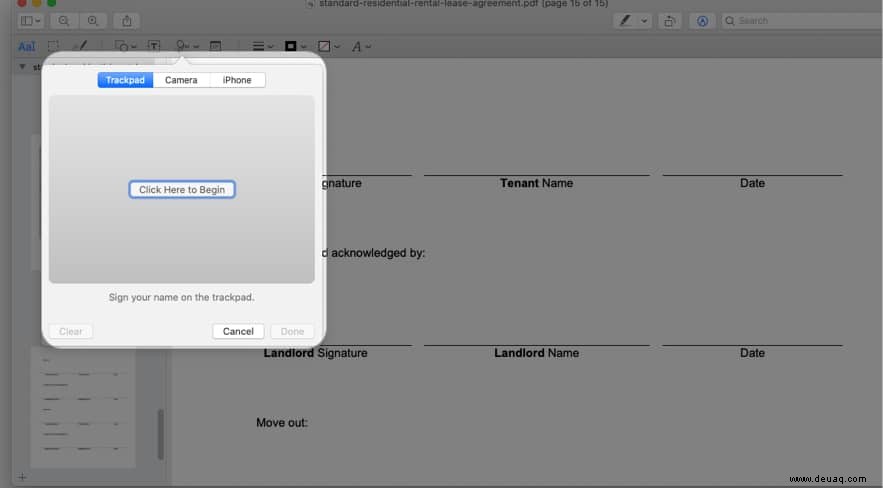Image resolution: width=883 pixels, height=488 pixels.
Task: Switch to the Camera tab
Action: click(181, 80)
